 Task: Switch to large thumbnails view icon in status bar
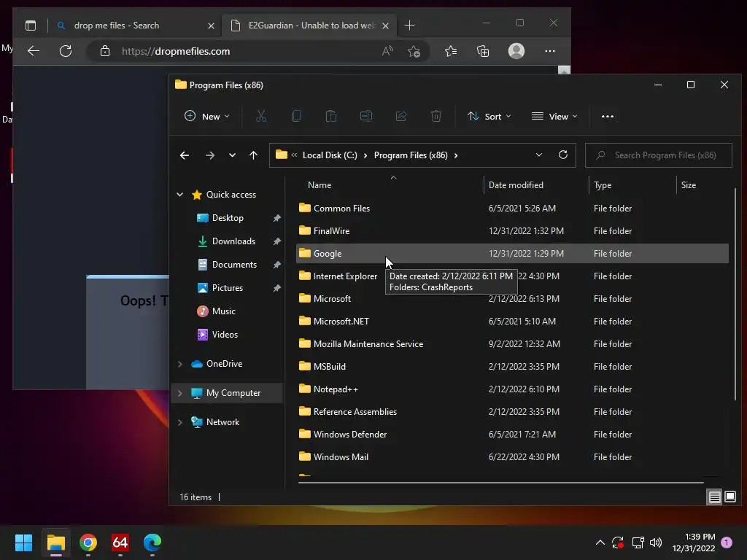[x=730, y=497]
